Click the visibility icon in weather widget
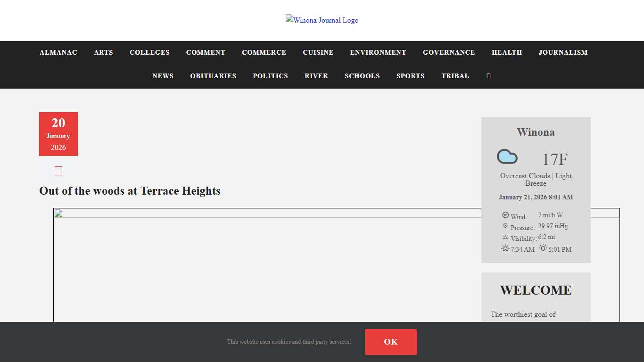The width and height of the screenshot is (644, 362). (x=505, y=237)
